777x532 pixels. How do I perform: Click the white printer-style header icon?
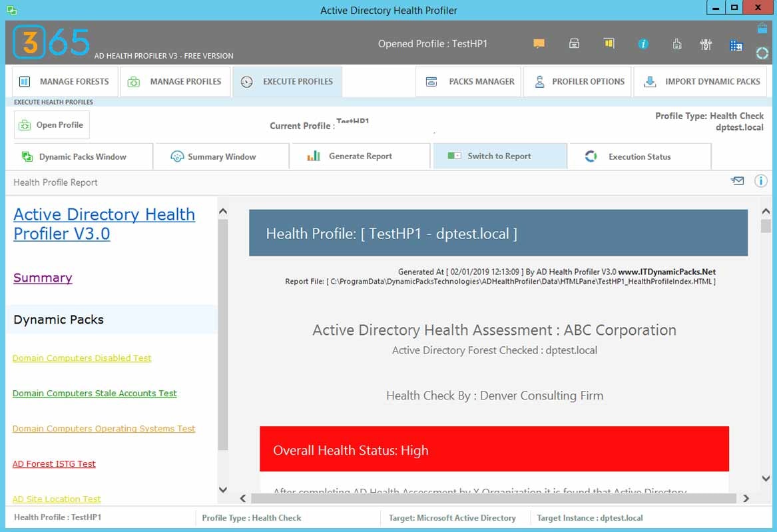click(574, 43)
